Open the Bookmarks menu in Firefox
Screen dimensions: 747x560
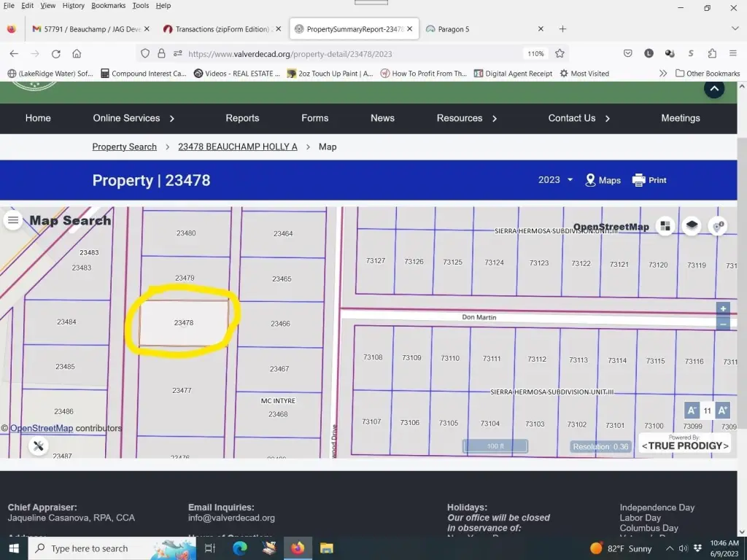(108, 5)
